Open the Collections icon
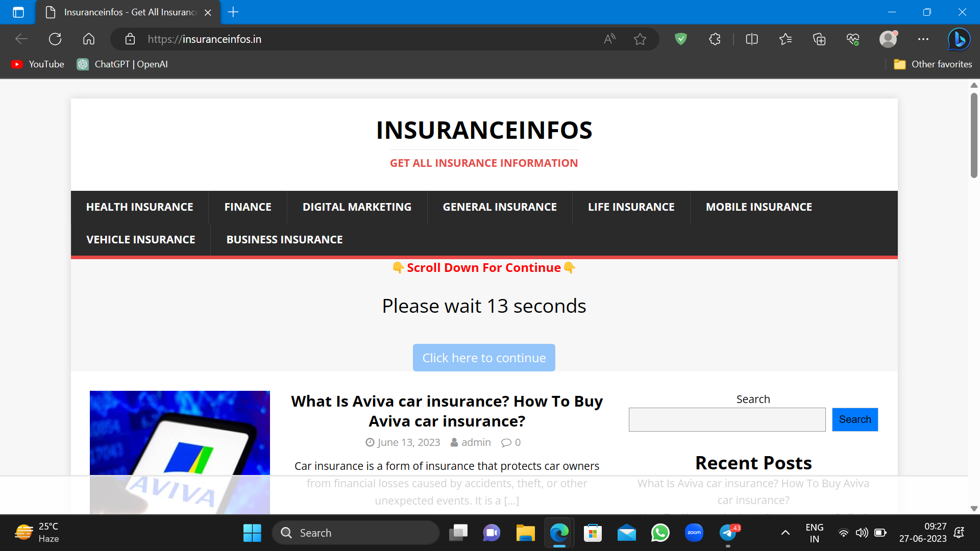Screen dimensions: 980x551 coord(819,39)
